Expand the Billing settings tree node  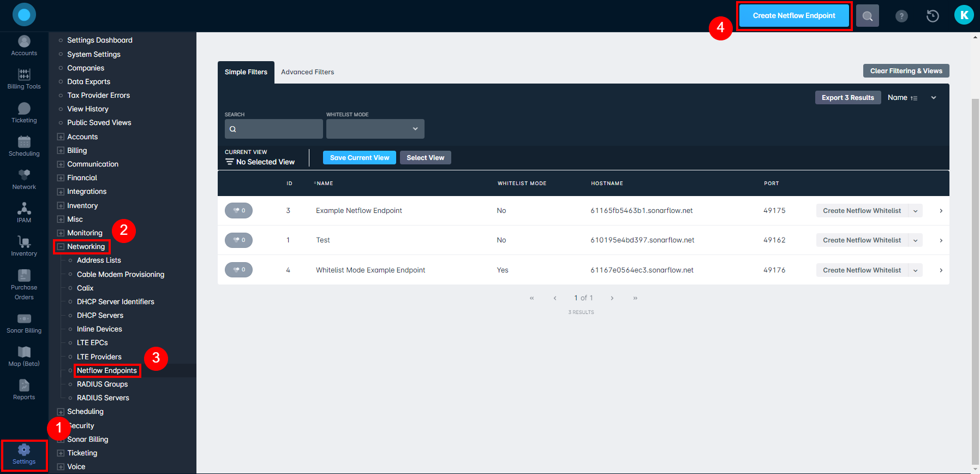[61, 151]
